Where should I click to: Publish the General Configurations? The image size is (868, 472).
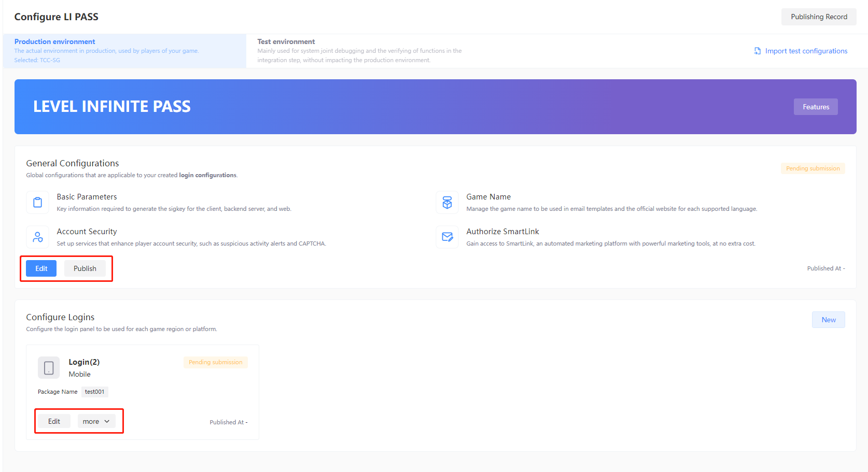[x=85, y=268]
